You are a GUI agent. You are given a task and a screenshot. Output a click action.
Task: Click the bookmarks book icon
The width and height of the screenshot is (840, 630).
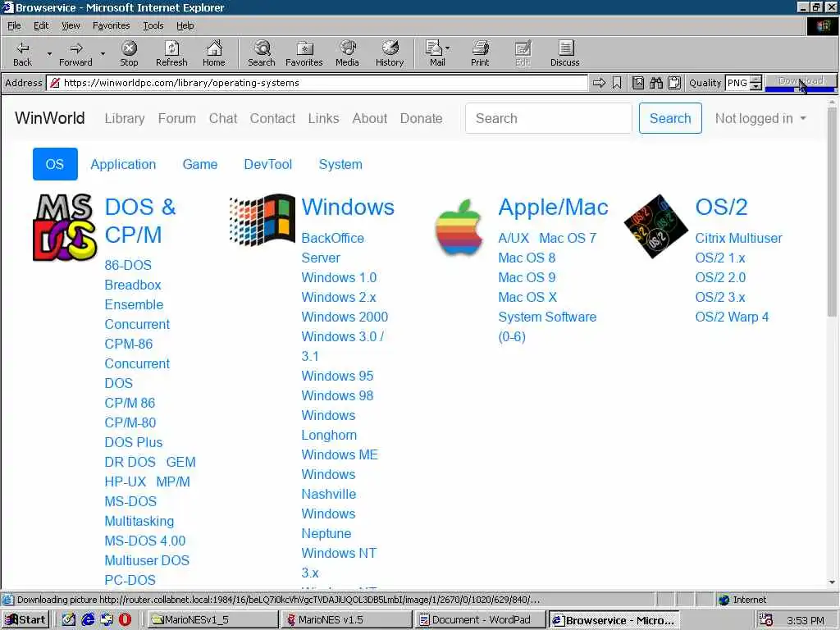[638, 83]
